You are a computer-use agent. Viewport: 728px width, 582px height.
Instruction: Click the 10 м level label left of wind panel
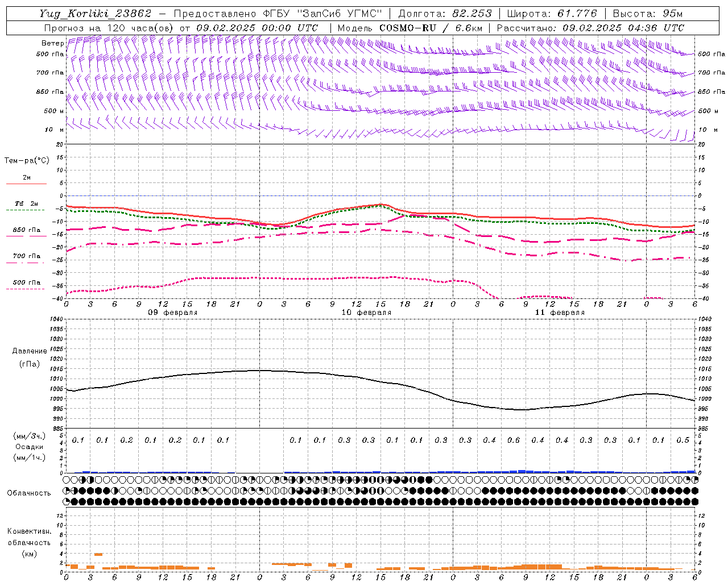pos(54,130)
